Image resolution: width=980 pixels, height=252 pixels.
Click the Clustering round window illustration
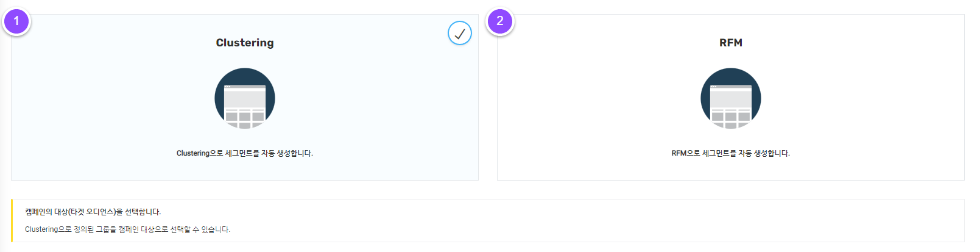tap(245, 98)
